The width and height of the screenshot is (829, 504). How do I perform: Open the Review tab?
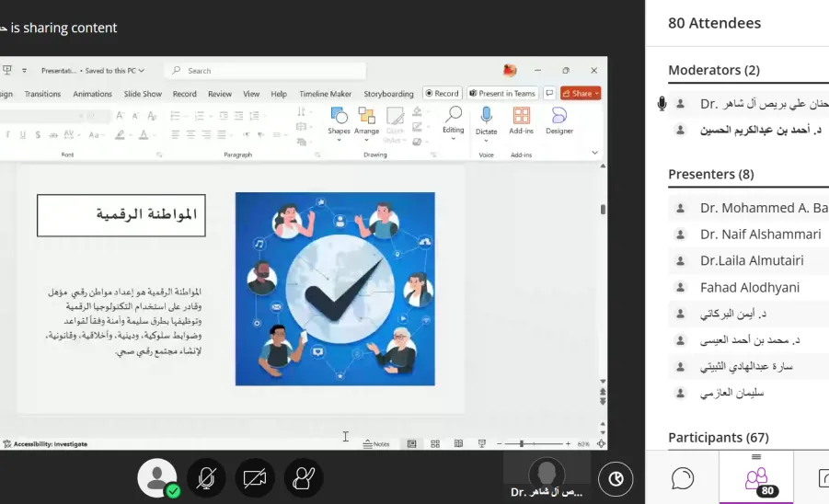(220, 94)
